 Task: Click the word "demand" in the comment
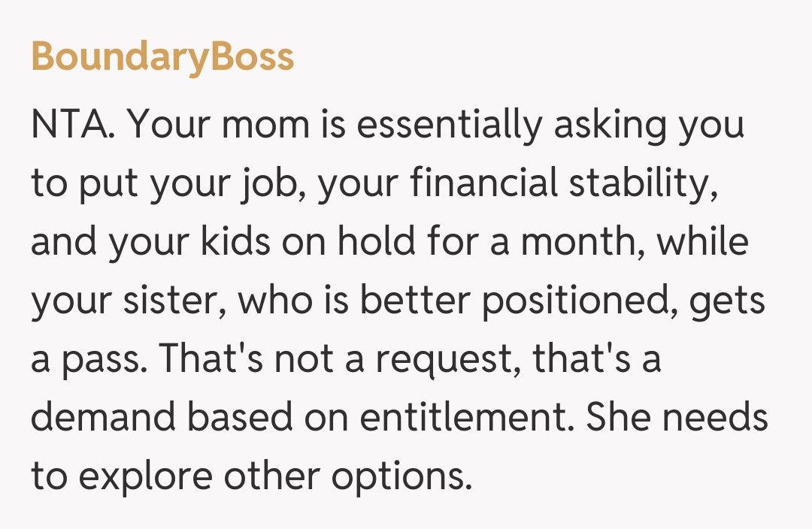[x=104, y=419]
